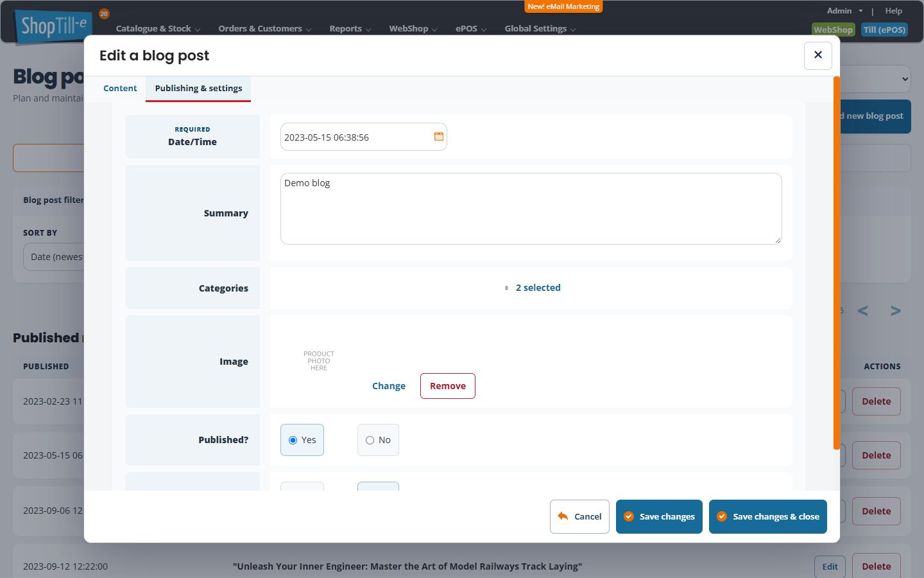Select Yes for Published?

(302, 440)
